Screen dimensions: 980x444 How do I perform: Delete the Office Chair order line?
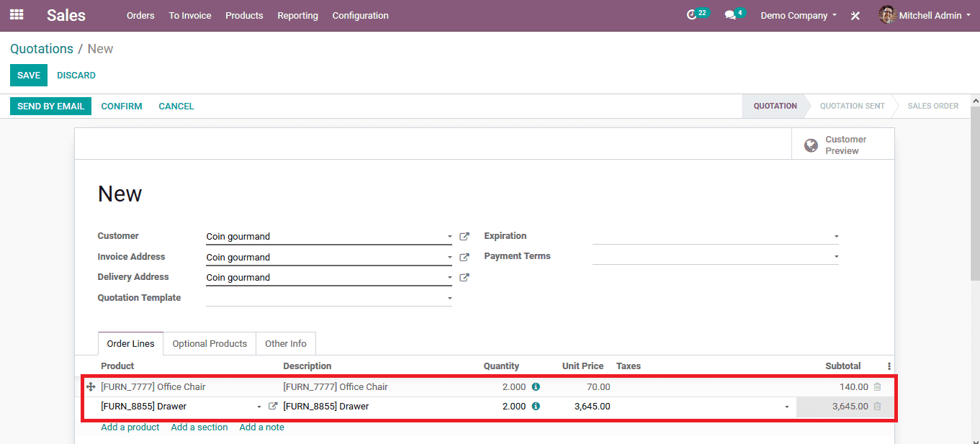pyautogui.click(x=877, y=386)
